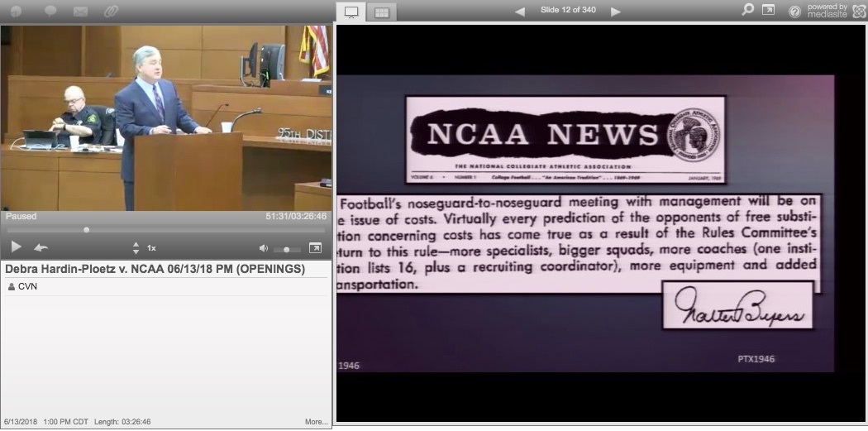Adjust the volume slider

point(287,249)
